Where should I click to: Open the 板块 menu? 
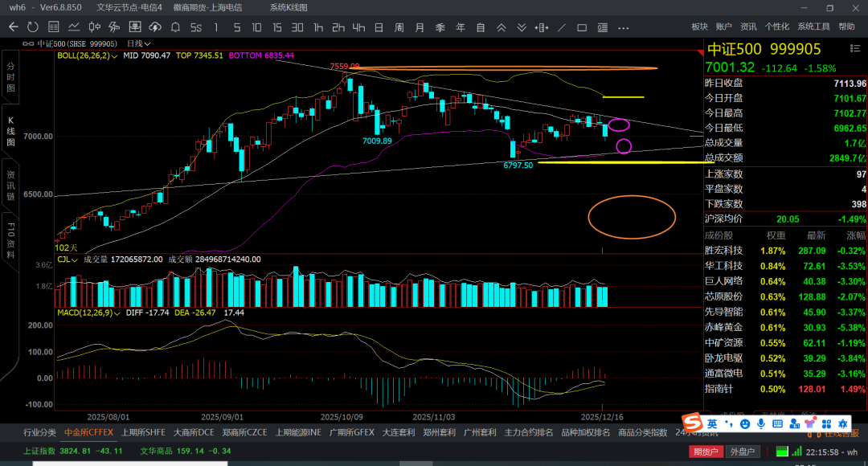coord(700,27)
